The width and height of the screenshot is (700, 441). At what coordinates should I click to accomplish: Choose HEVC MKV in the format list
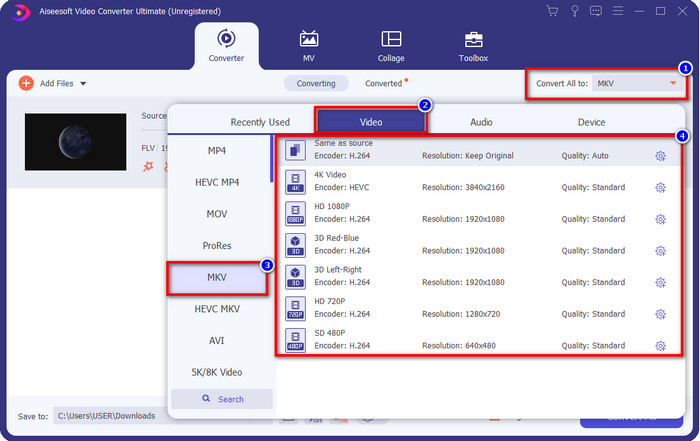click(x=217, y=309)
